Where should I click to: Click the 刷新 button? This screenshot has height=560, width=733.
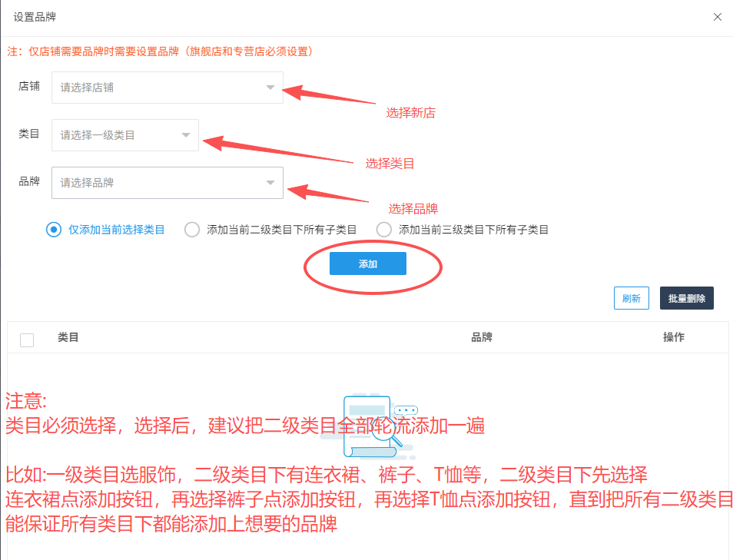click(631, 298)
